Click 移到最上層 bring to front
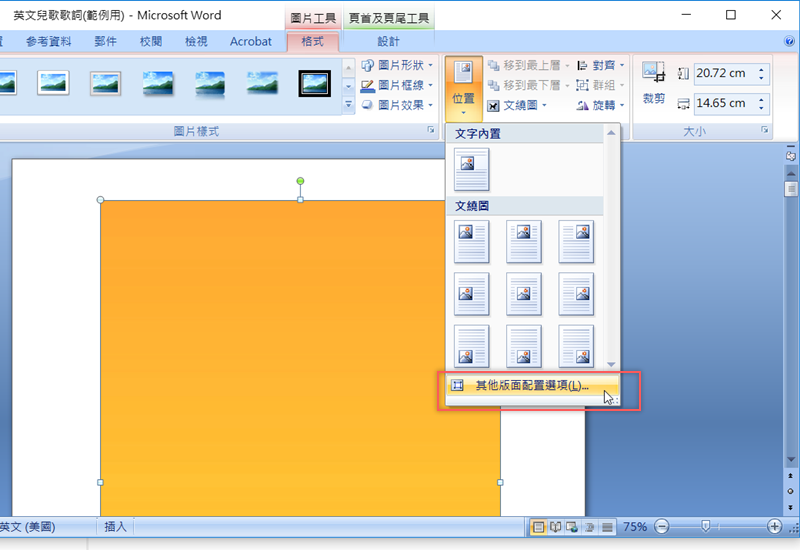This screenshot has height=550, width=800. (x=528, y=65)
